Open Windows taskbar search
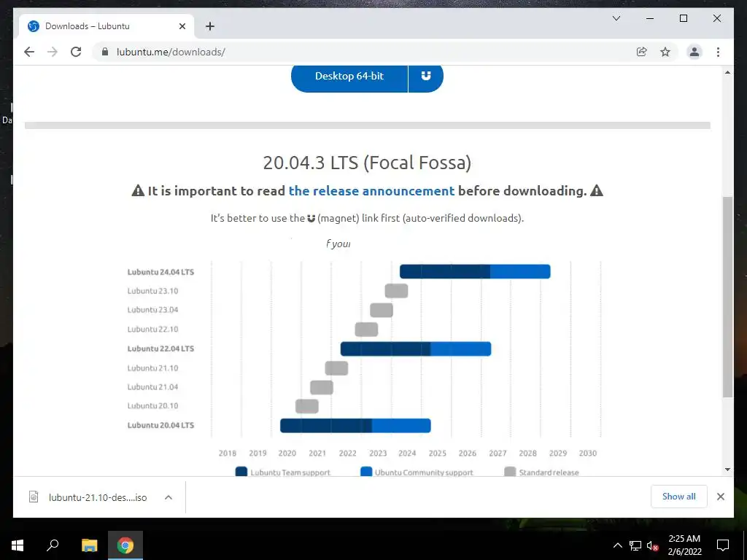Image resolution: width=747 pixels, height=560 pixels. 53,545
